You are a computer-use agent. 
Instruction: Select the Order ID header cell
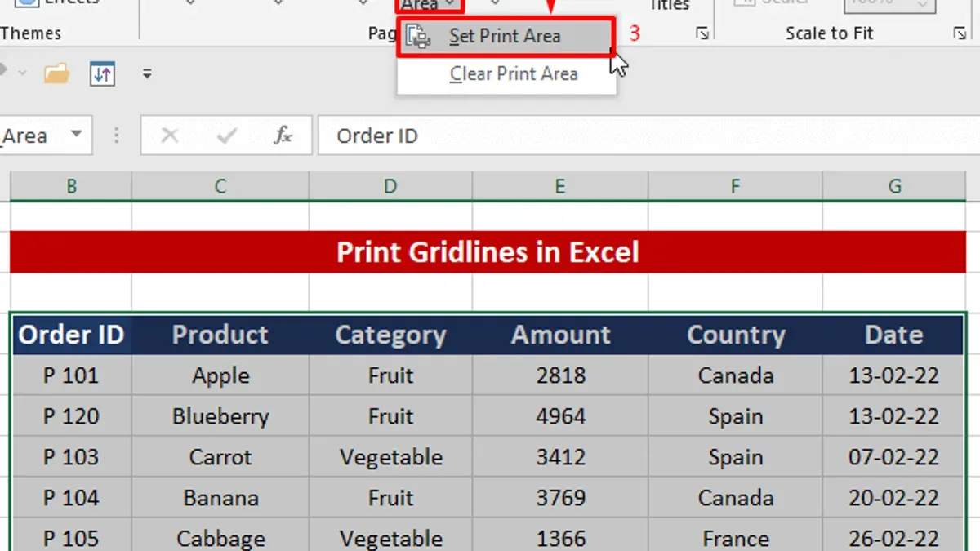(72, 335)
